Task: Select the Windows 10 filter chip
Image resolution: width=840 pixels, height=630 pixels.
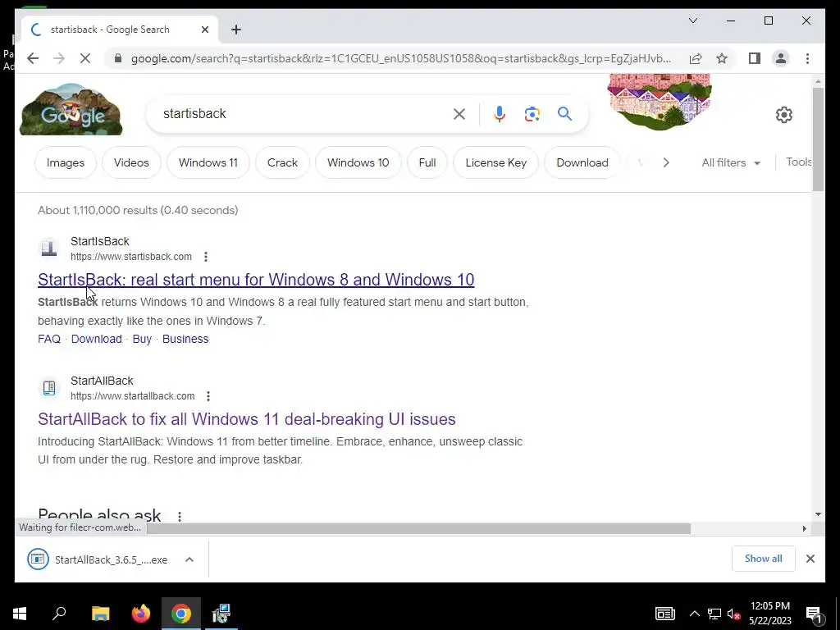Action: [358, 162]
